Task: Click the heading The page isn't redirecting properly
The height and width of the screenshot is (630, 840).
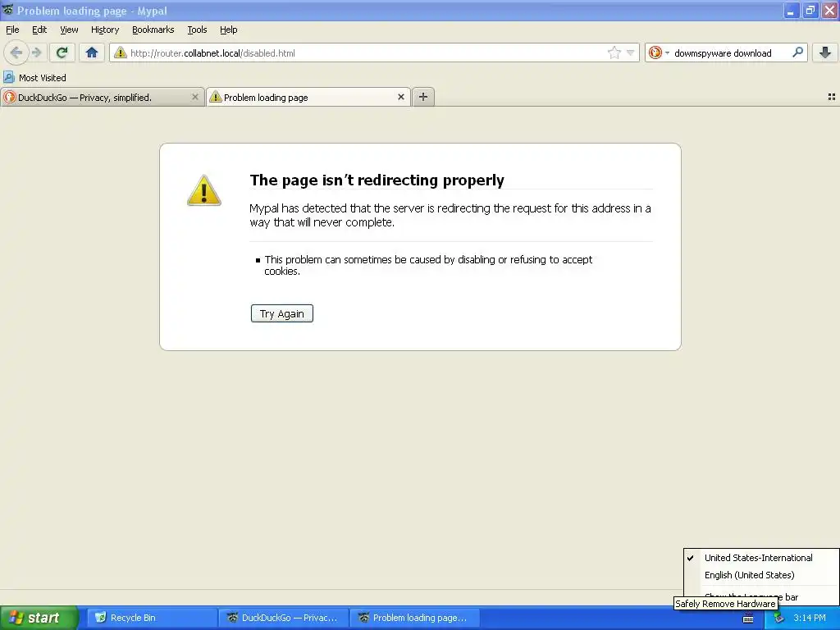Action: point(377,180)
